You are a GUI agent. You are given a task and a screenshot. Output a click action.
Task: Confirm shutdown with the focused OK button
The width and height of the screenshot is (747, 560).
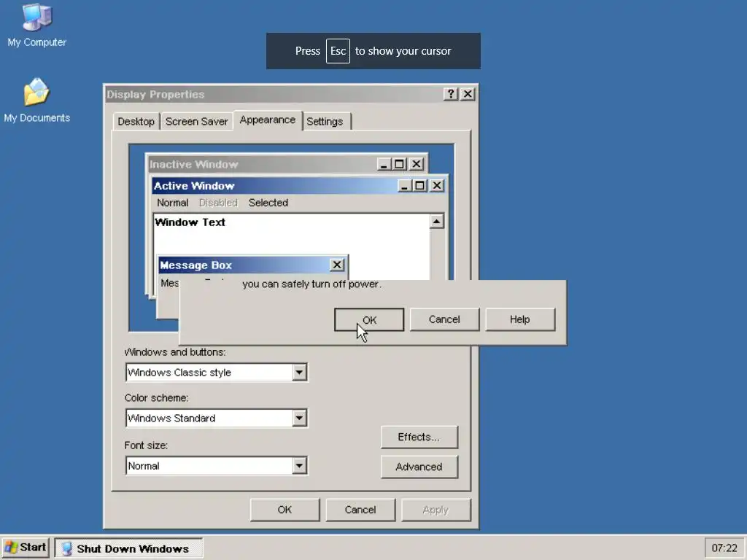click(369, 319)
